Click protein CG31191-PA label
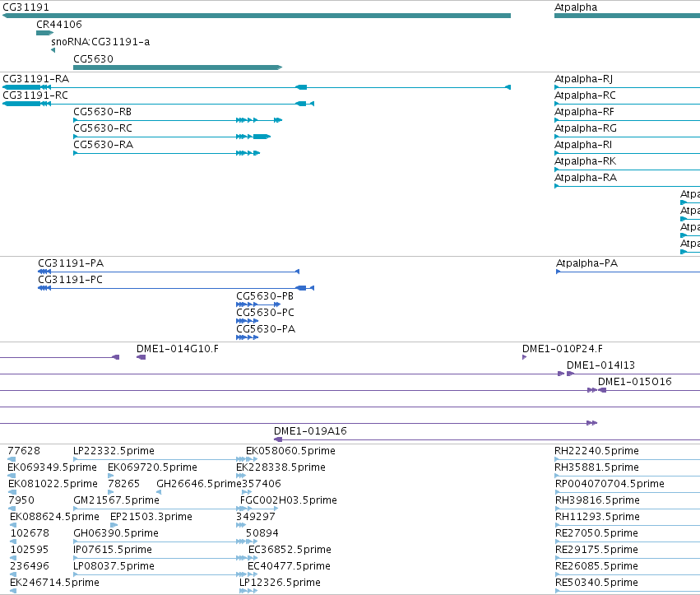The image size is (700, 595). coord(71,263)
